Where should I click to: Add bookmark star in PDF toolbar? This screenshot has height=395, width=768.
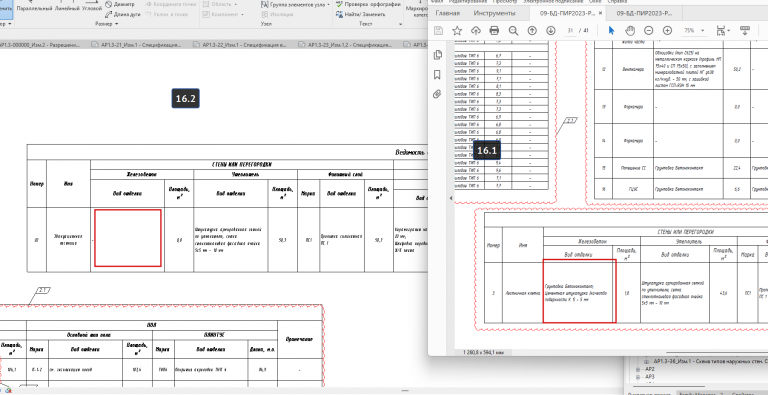457,31
